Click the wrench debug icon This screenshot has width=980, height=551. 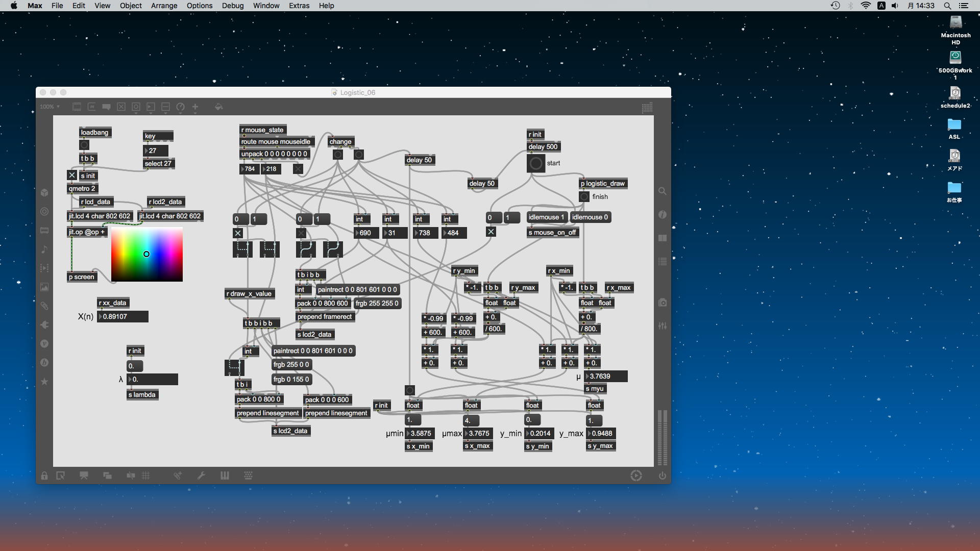[x=201, y=476]
